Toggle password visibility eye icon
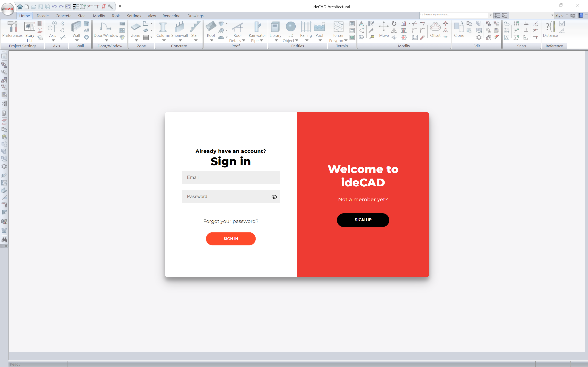The image size is (588, 367). (x=274, y=197)
